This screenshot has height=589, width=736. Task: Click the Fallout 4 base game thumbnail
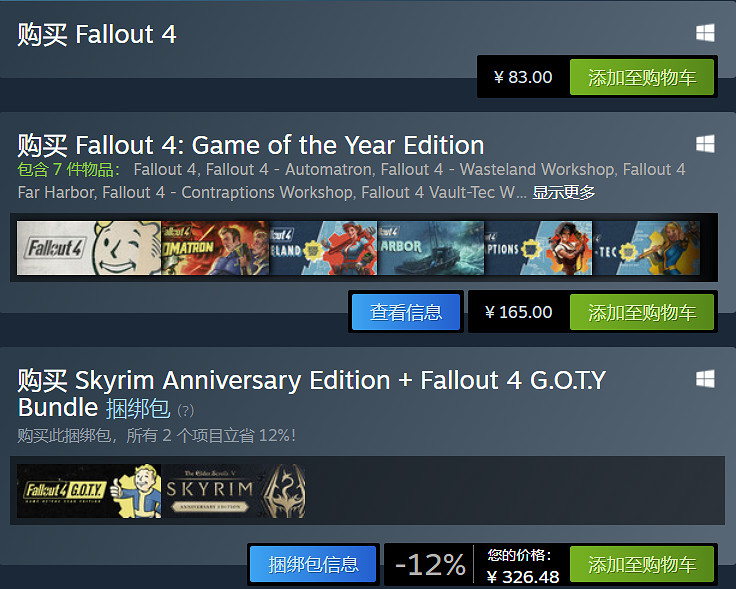coord(88,248)
